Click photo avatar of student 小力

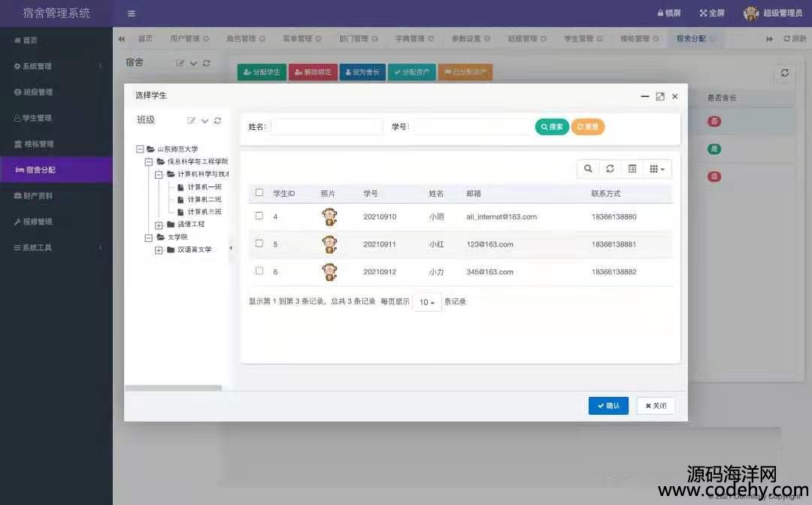329,271
